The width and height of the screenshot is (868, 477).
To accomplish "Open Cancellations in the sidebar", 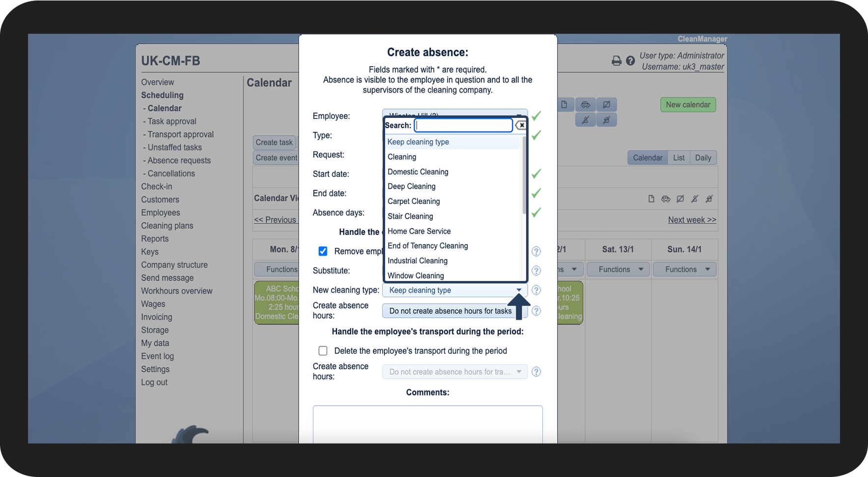I will pos(171,173).
